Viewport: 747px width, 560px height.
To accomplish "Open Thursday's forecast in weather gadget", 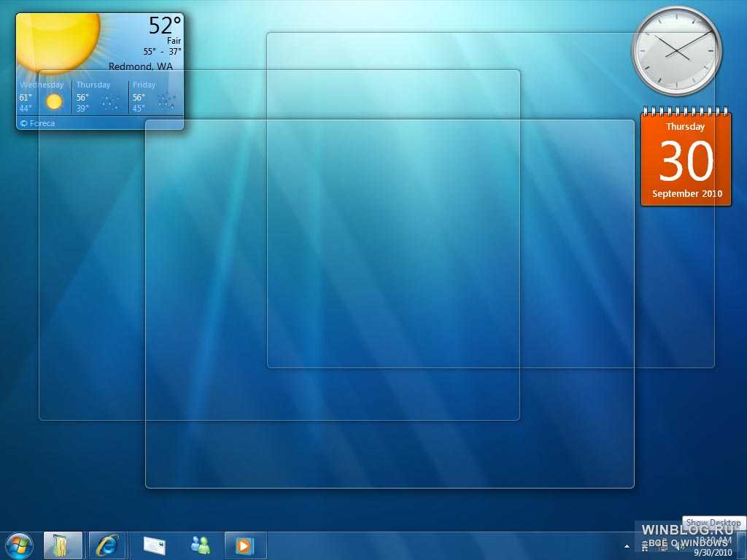I will point(101,97).
